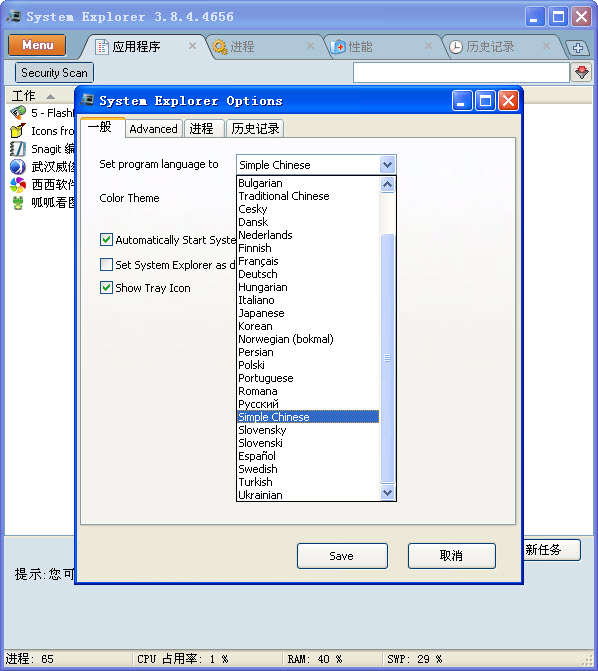Close the 进程 tab with its x
This screenshot has width=598, height=671.
point(310,46)
